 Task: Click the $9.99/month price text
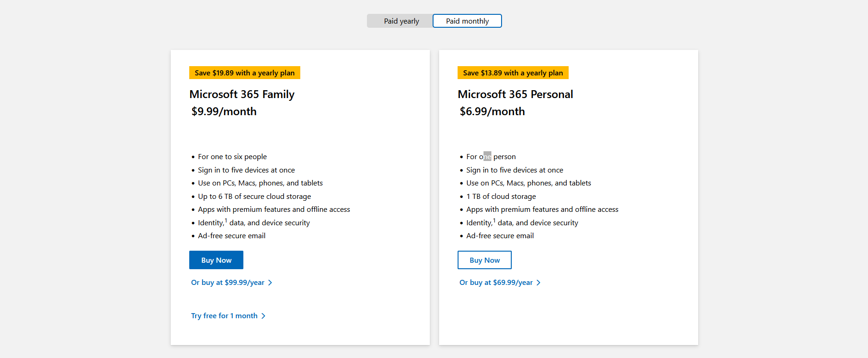tap(224, 111)
